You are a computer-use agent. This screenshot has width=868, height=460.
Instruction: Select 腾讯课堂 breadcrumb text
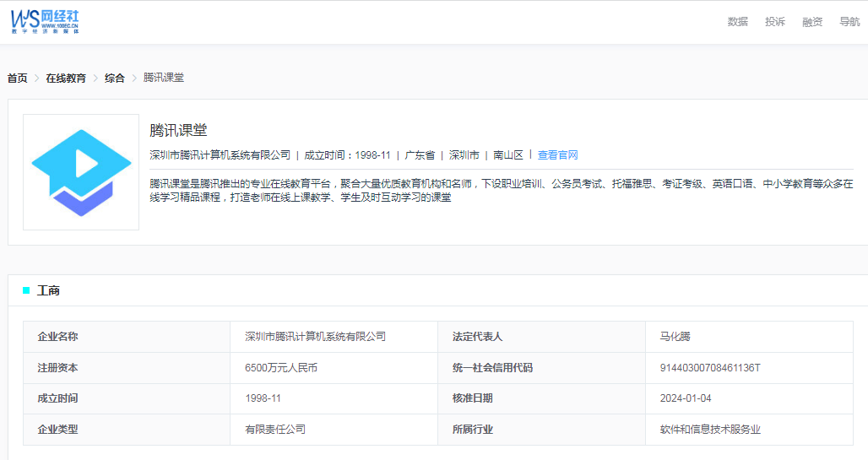[x=163, y=78]
